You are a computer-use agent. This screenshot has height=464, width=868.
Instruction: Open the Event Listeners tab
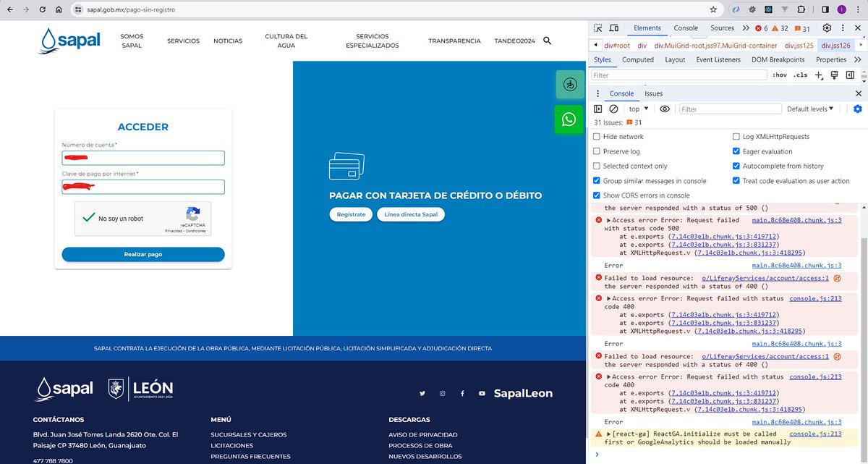[x=718, y=60]
